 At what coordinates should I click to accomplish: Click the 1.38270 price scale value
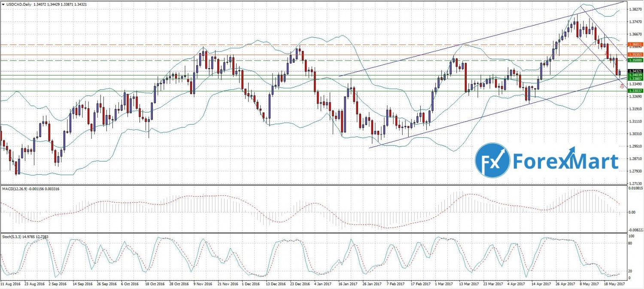tap(635, 9)
